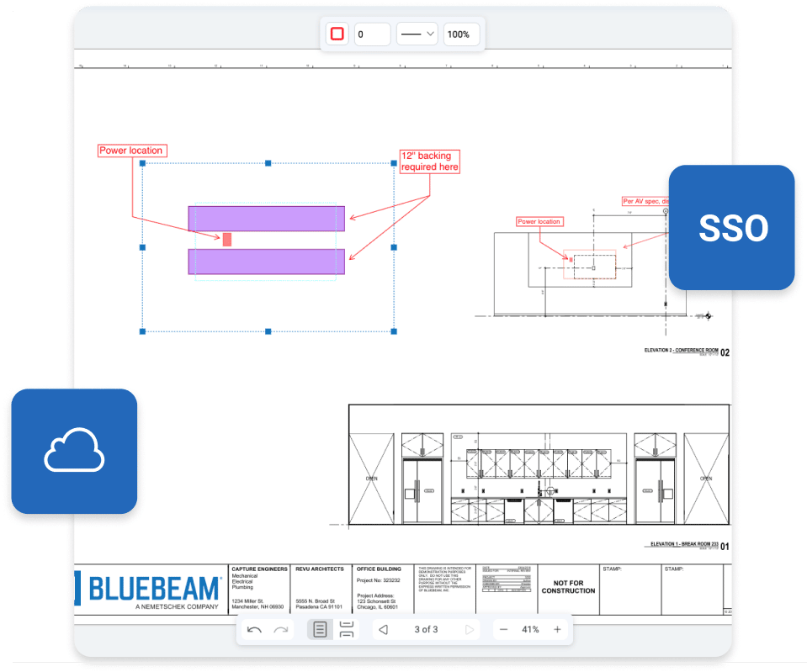The height and width of the screenshot is (672, 807).
Task: Click the blue cloud storage icon
Action: [x=74, y=451]
